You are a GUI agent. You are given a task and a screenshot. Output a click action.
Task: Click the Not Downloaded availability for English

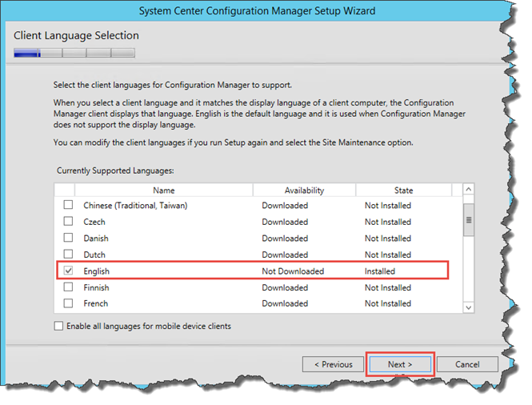coord(293,271)
